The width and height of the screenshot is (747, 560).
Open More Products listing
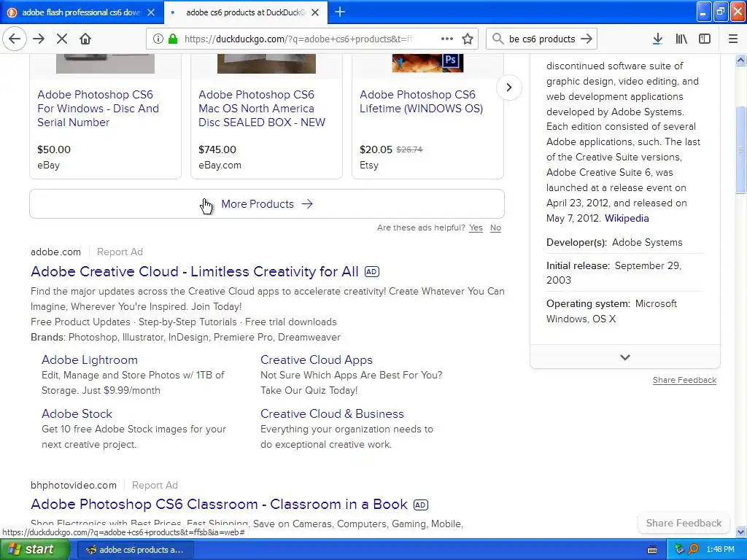pyautogui.click(x=267, y=204)
